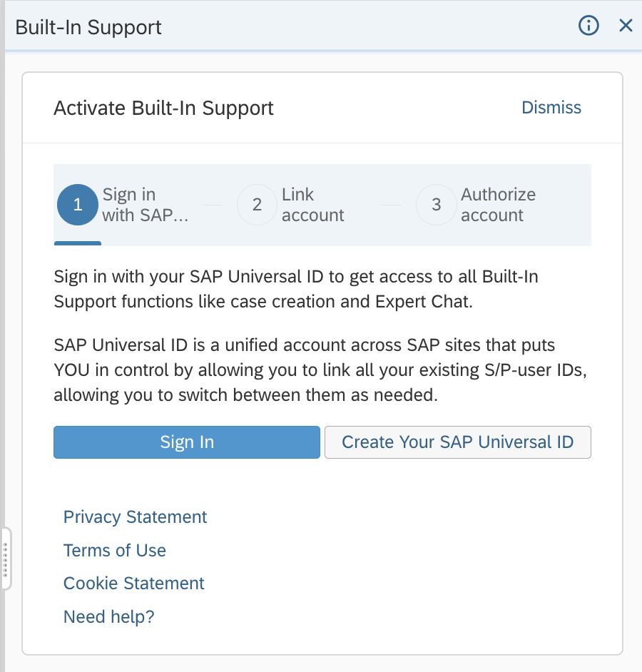Open the Terms of Use link
This screenshot has height=672, width=642.
coord(114,550)
